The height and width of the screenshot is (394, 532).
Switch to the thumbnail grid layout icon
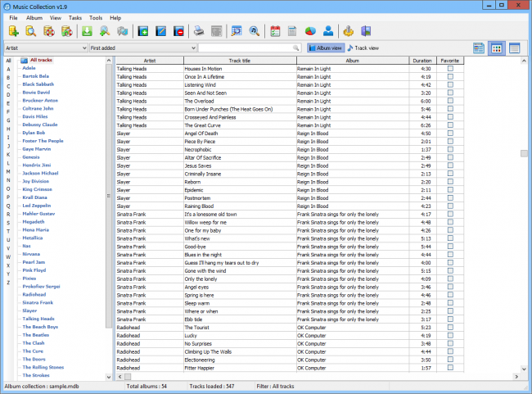click(497, 48)
